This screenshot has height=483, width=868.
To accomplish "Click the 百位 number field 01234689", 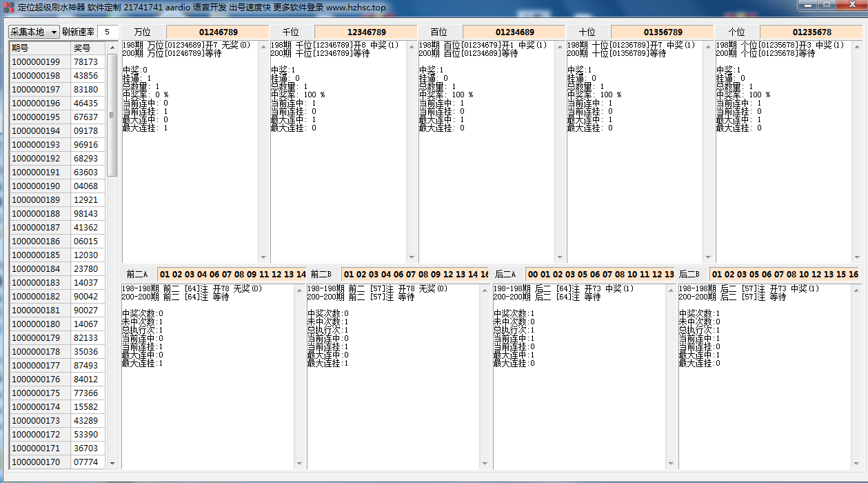I will click(514, 32).
